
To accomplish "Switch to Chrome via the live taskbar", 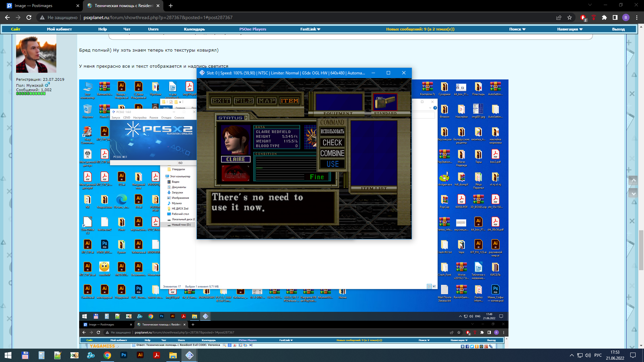I will tap(107, 355).
